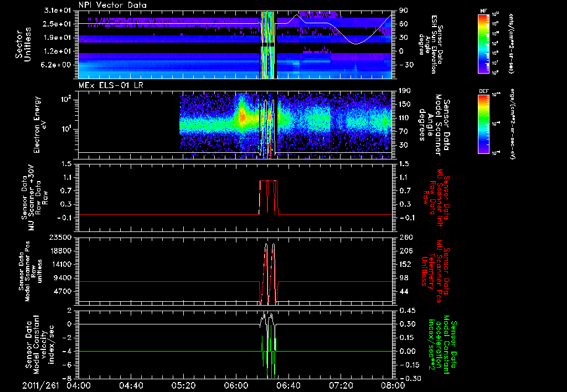Click the 'Electron Energy eV' axis title
The image size is (567, 392).
click(40, 125)
